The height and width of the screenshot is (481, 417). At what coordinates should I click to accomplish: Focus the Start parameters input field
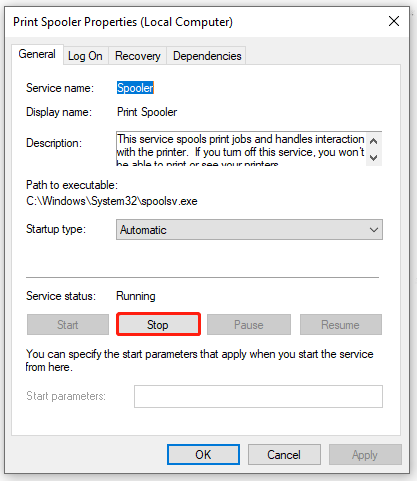click(258, 396)
